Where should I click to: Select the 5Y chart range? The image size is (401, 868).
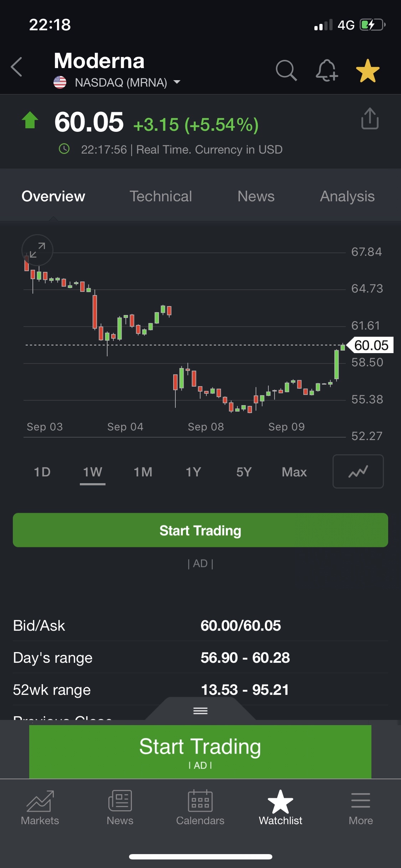244,472
